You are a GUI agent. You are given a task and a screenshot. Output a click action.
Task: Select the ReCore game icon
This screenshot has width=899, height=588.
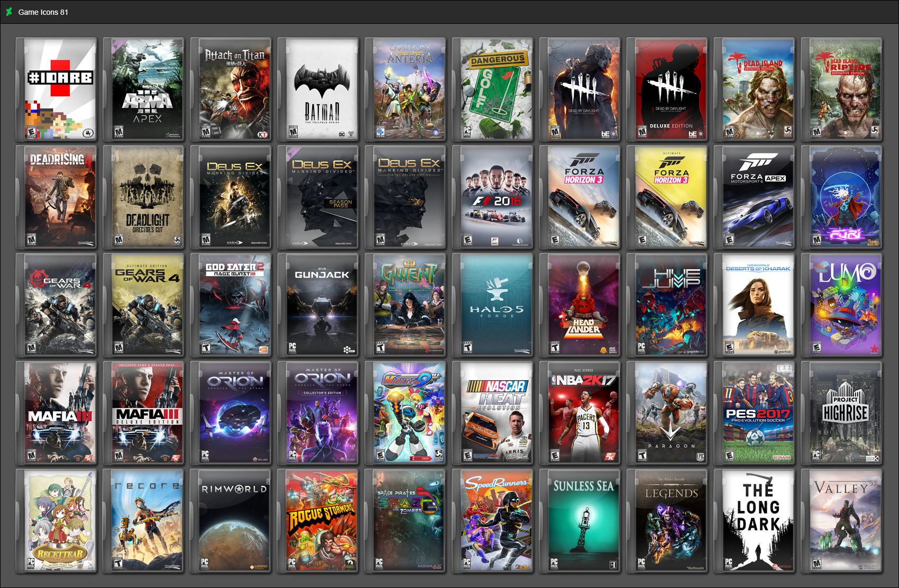pos(144,521)
